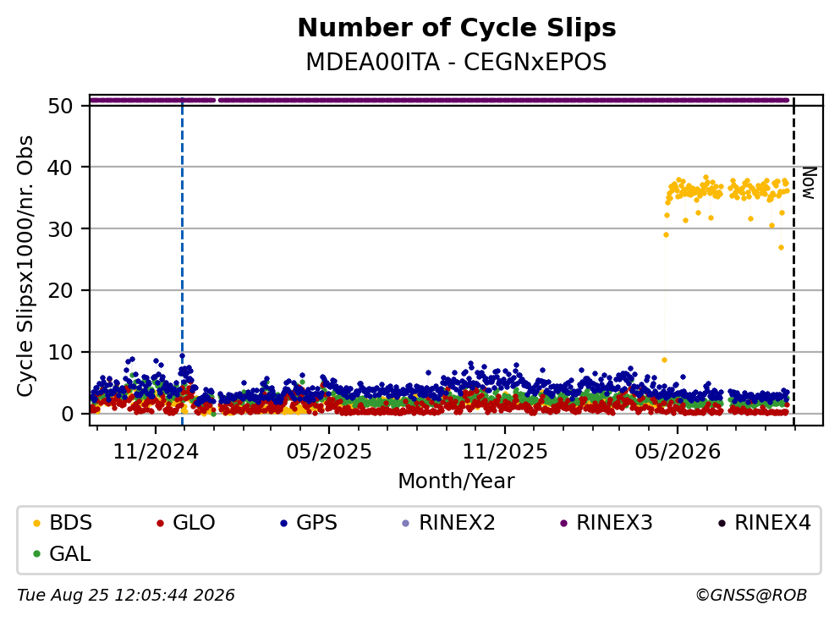Click the RINEX2 legend marker

(x=405, y=523)
